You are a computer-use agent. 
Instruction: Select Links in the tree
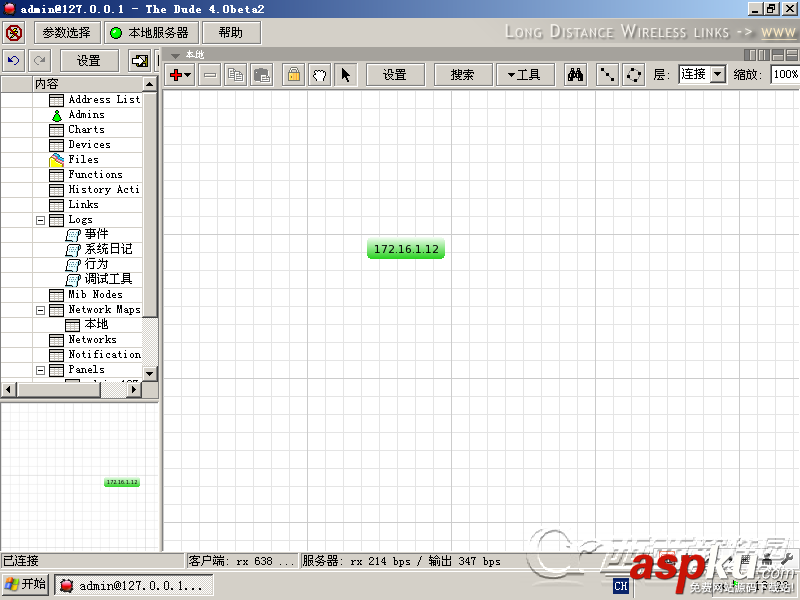point(83,205)
